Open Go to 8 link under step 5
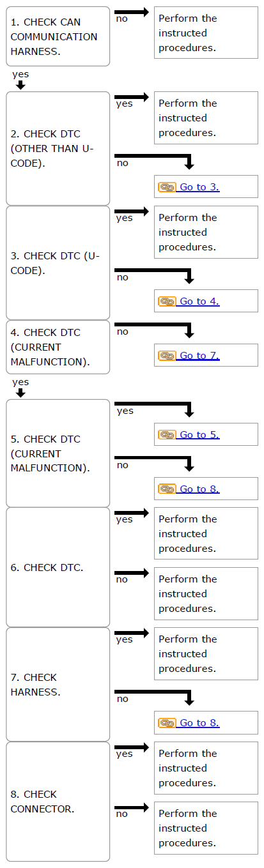The height and width of the screenshot is (868, 264). point(199,489)
